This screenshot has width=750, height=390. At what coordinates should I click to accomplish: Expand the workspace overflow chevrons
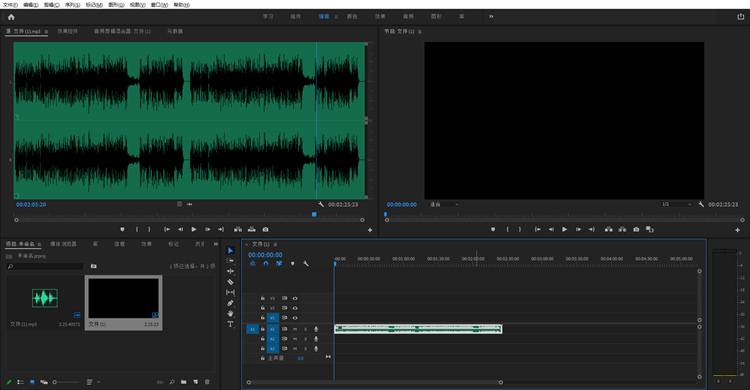[491, 16]
